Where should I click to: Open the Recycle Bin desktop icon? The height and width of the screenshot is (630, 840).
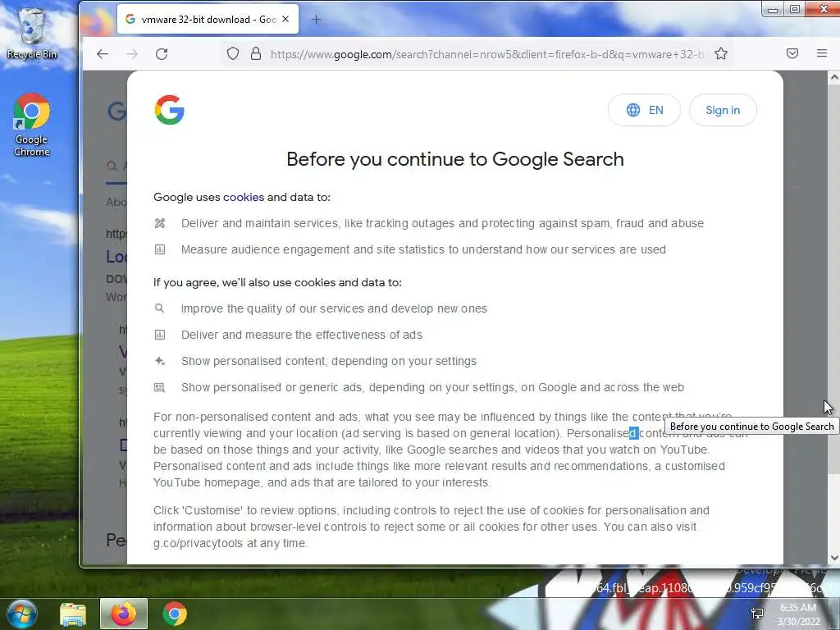click(x=32, y=33)
